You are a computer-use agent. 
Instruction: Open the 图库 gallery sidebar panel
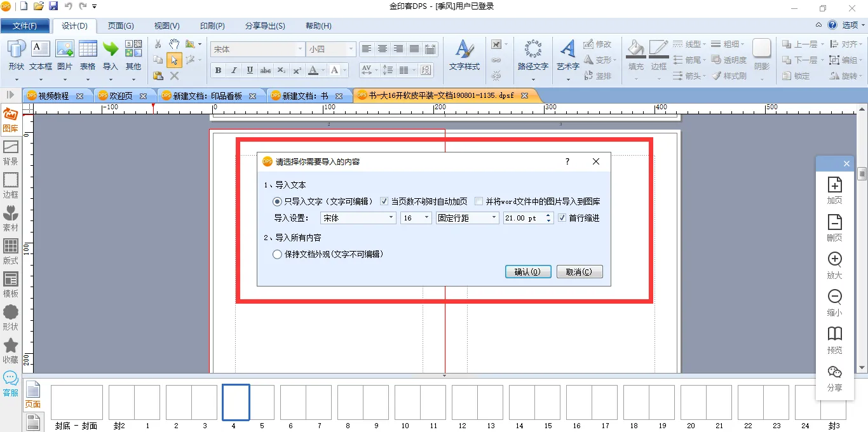coord(11,120)
